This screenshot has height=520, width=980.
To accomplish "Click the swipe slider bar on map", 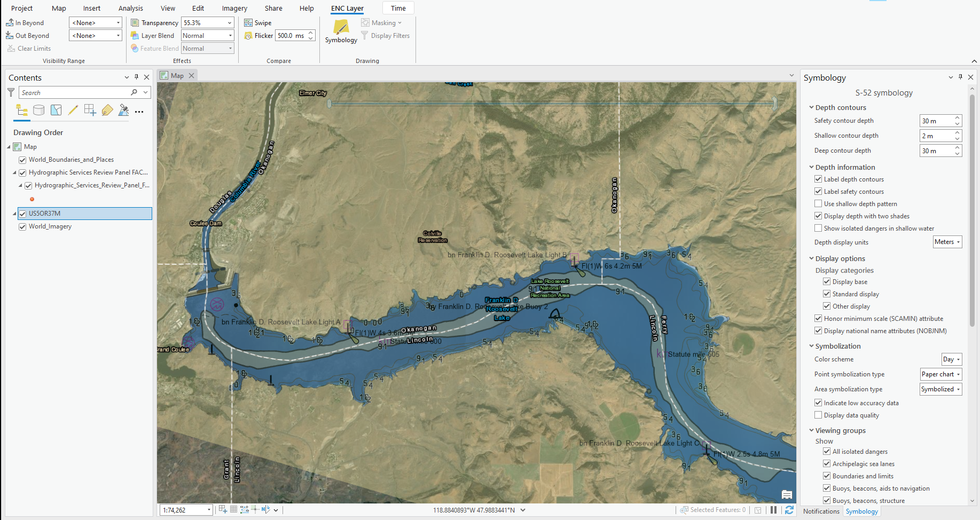I will (552, 103).
